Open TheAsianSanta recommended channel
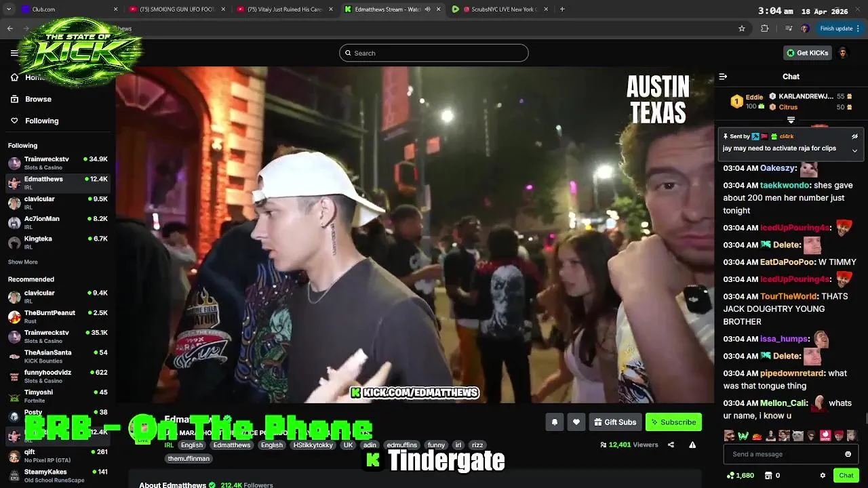This screenshot has width=868, height=488. coord(58,357)
